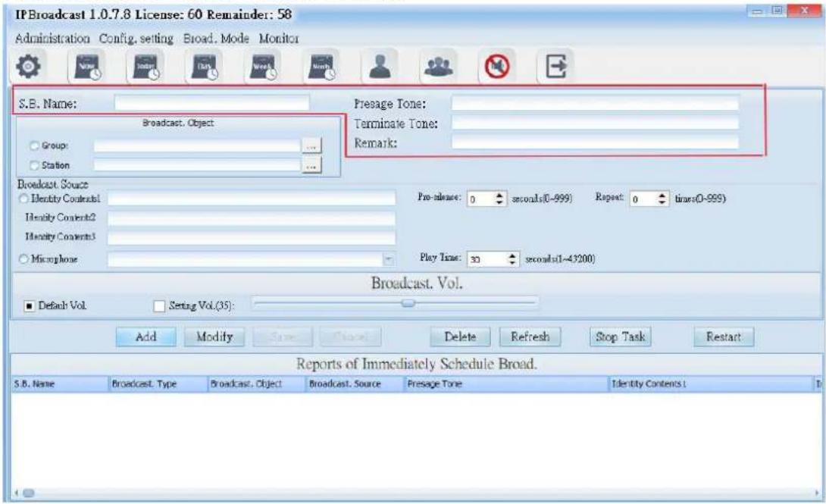
Task: Click the Stop Task button
Action: click(620, 337)
